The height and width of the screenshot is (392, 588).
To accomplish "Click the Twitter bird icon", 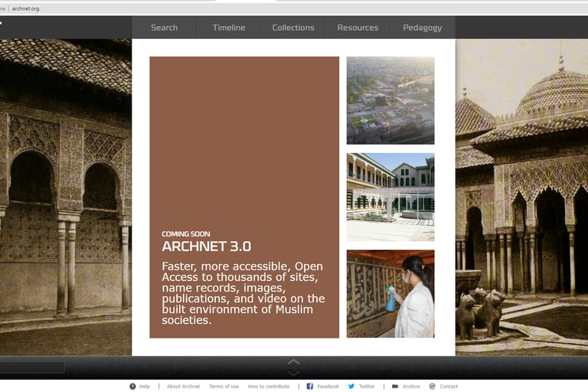I will pos(351,387).
